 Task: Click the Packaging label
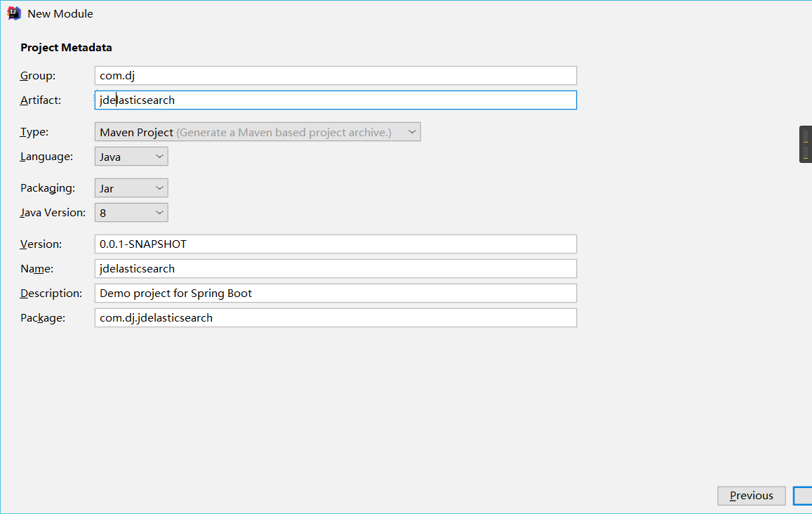(x=48, y=188)
